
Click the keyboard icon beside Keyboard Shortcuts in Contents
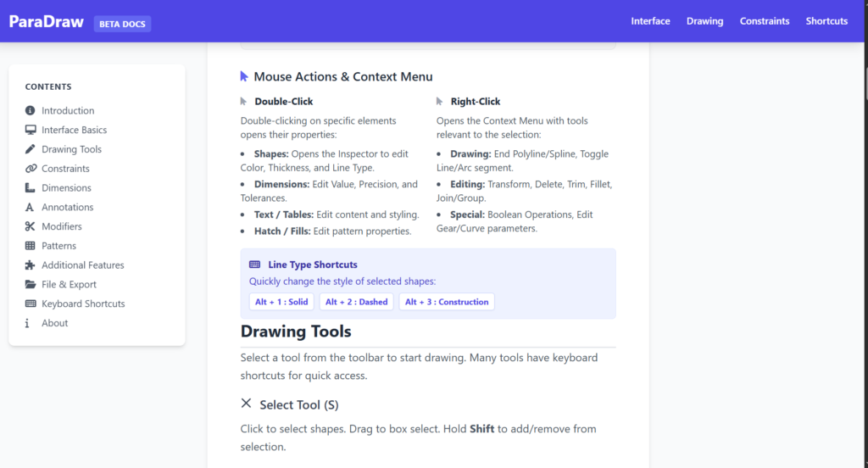tap(31, 304)
